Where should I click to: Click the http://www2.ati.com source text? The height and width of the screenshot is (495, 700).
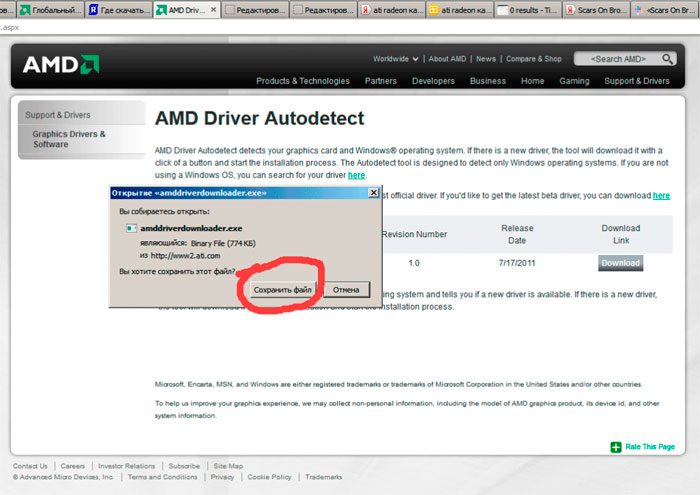click(185, 256)
